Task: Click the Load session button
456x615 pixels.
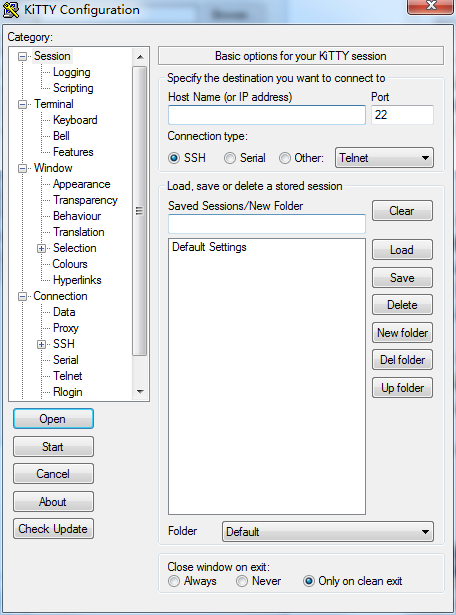Action: pos(402,250)
